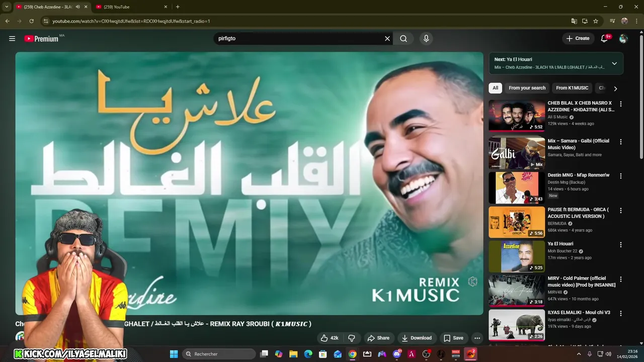Open the Moh Boucher 22 channel name
The image size is (644, 362).
[x=562, y=251]
